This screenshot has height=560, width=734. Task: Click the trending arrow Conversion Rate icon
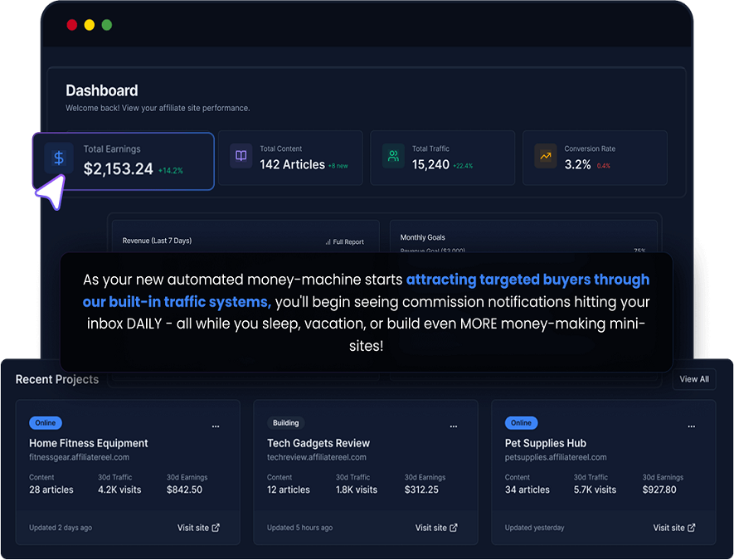pyautogui.click(x=546, y=156)
